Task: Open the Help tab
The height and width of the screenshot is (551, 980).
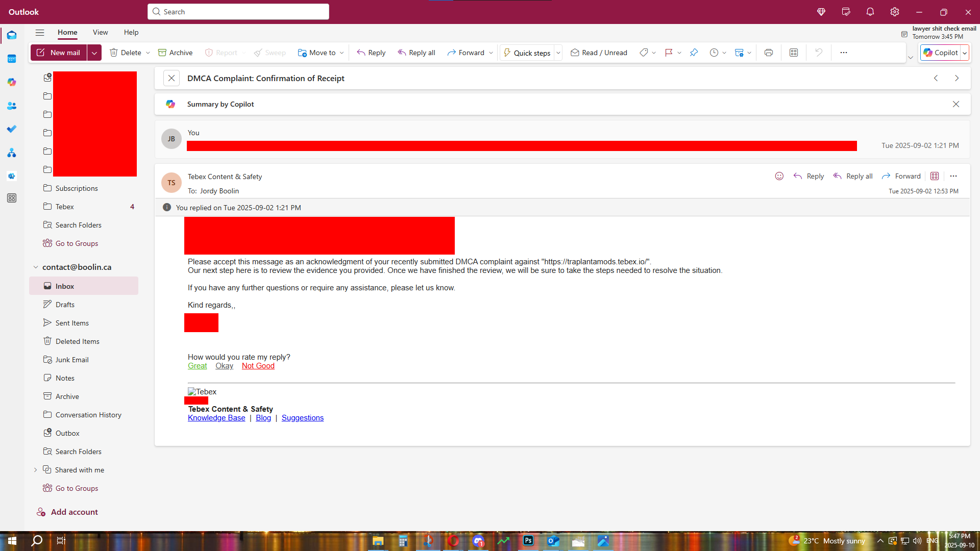Action: coord(131,32)
